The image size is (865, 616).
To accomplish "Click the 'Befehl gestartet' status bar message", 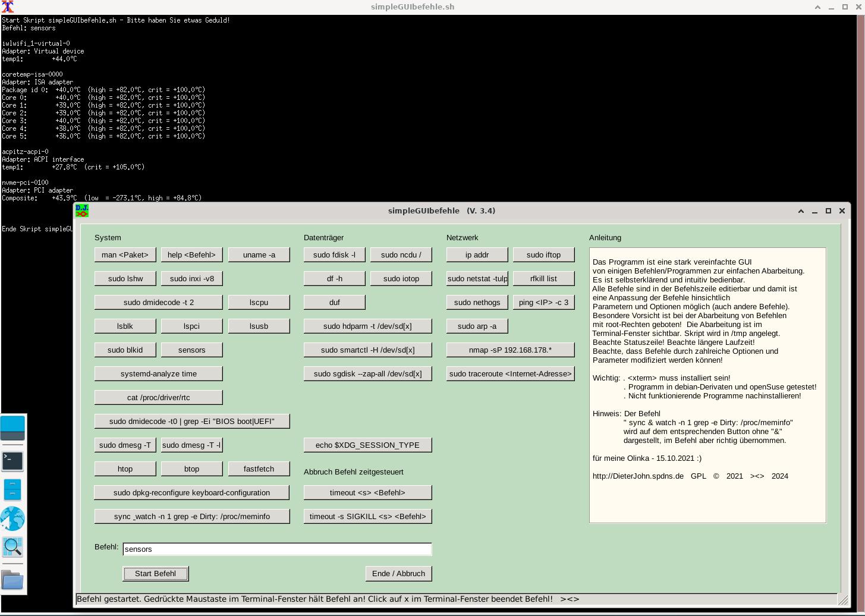I will [x=314, y=599].
